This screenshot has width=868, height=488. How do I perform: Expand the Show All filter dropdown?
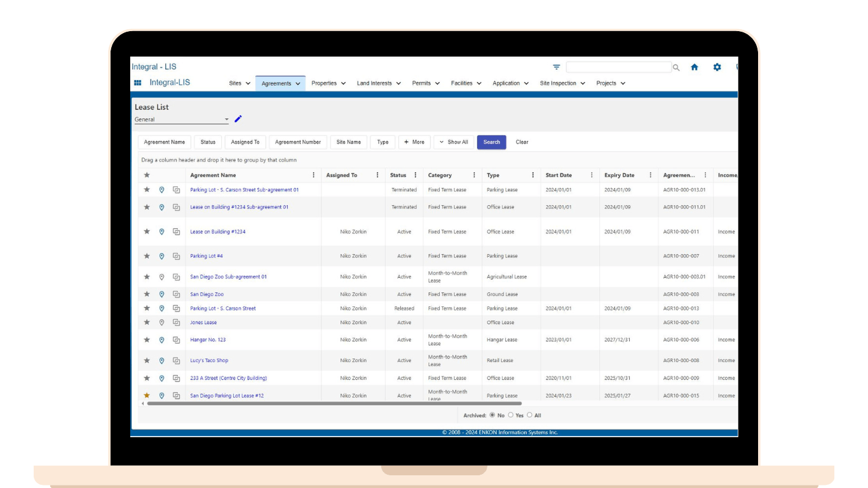point(454,142)
